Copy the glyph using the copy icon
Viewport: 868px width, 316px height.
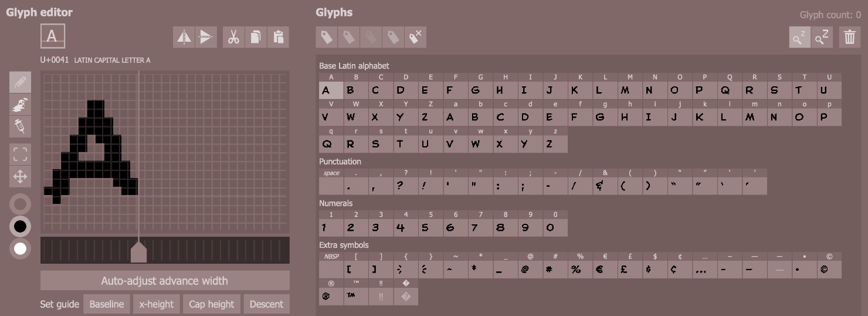pos(256,37)
